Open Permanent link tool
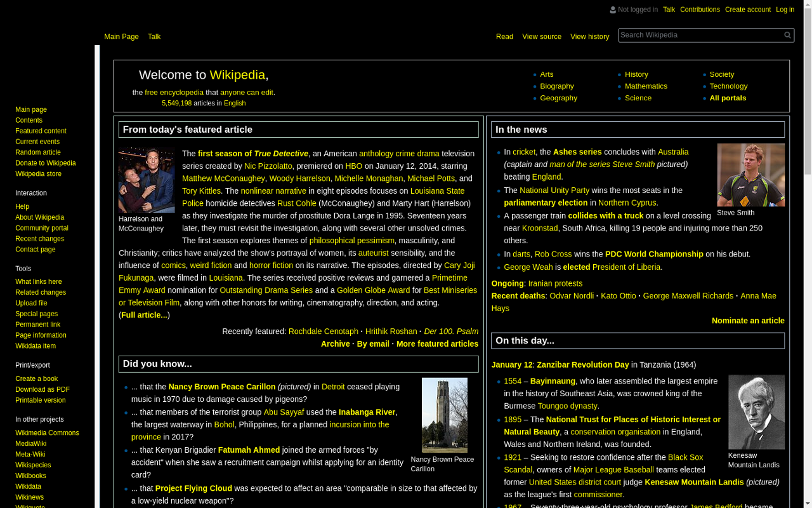The height and width of the screenshot is (508, 812). (x=38, y=325)
